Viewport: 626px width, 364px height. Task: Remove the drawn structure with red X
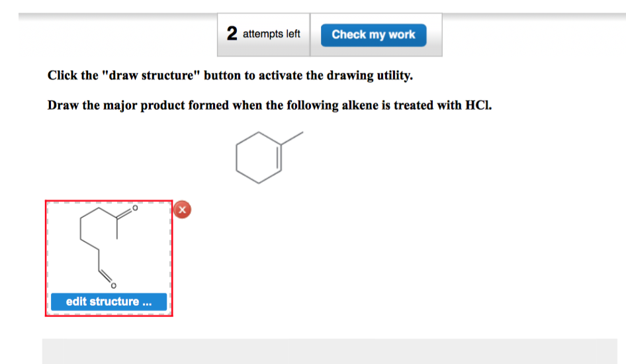click(x=182, y=210)
